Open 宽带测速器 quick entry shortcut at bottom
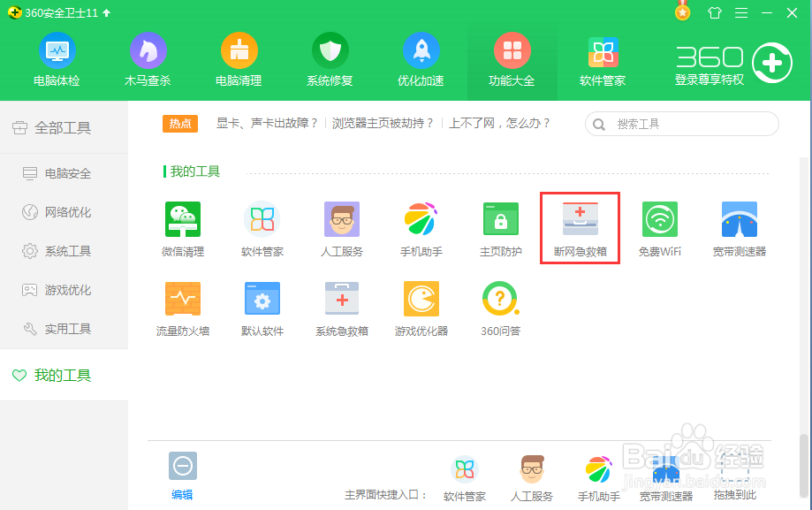 (666, 479)
